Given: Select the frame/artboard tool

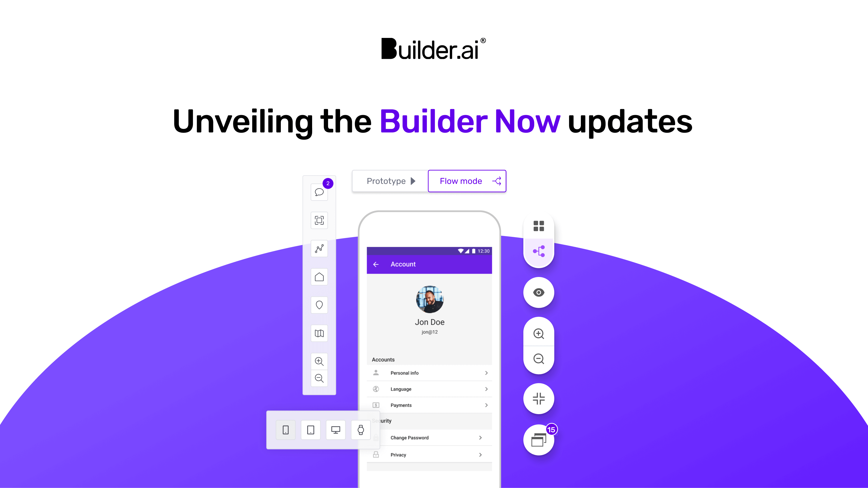Looking at the screenshot, I should click(x=320, y=220).
